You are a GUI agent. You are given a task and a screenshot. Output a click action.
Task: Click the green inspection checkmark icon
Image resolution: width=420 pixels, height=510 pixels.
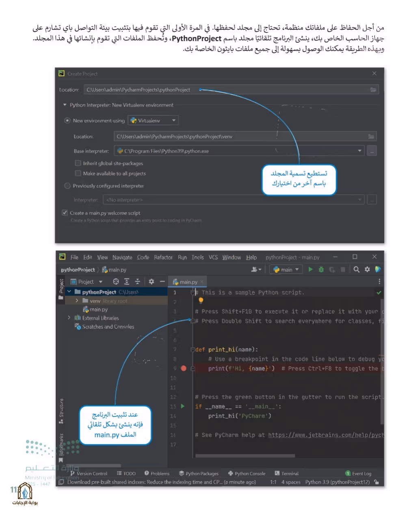(x=379, y=293)
